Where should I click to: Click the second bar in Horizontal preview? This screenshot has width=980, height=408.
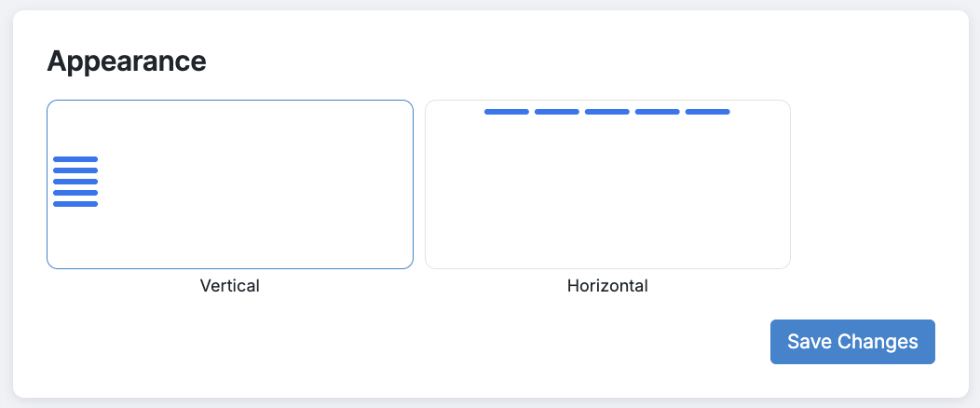(x=557, y=112)
